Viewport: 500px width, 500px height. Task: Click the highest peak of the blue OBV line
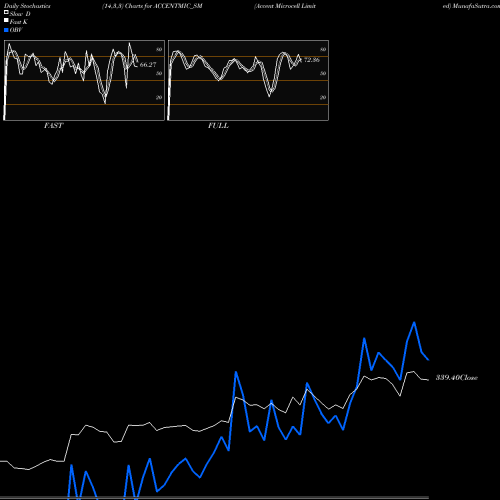click(414, 322)
